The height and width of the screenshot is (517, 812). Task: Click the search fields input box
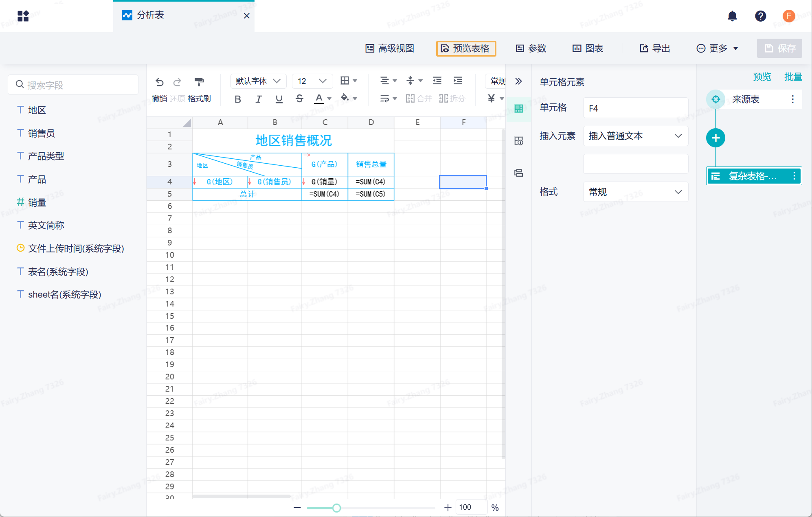pyautogui.click(x=73, y=85)
